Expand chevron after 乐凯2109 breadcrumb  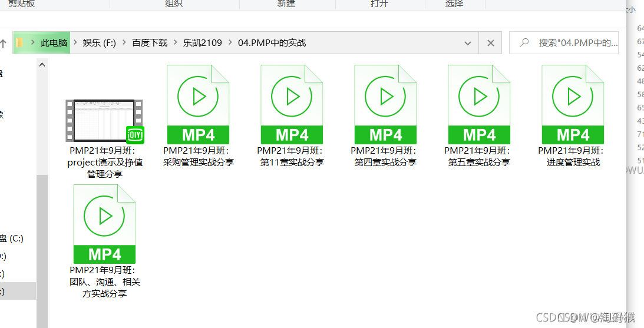coord(230,43)
